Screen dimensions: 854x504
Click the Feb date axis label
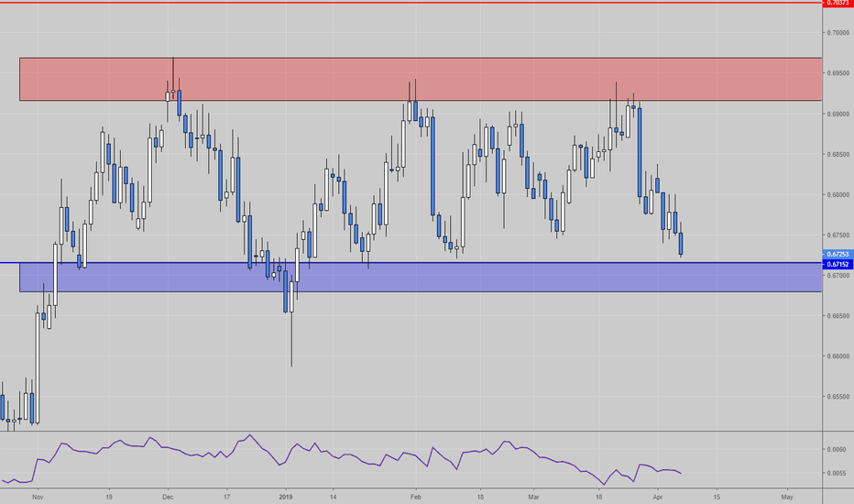pos(416,497)
